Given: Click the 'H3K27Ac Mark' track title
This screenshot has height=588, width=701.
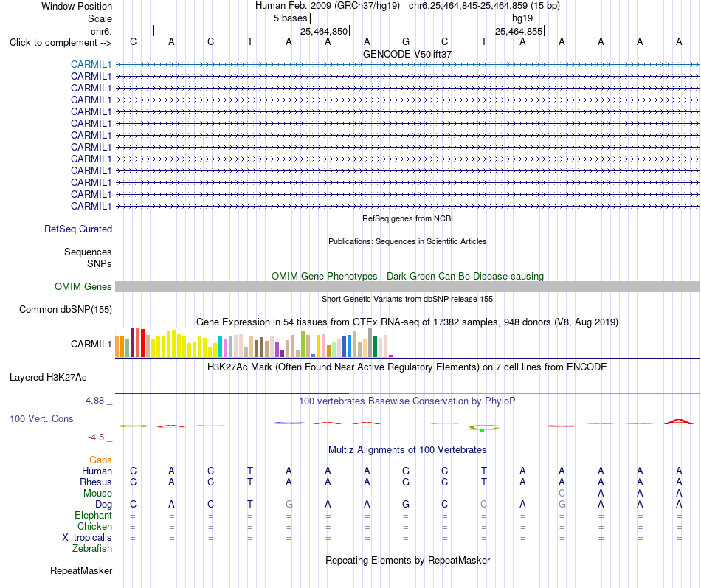Looking at the screenshot, I should coord(407,367).
